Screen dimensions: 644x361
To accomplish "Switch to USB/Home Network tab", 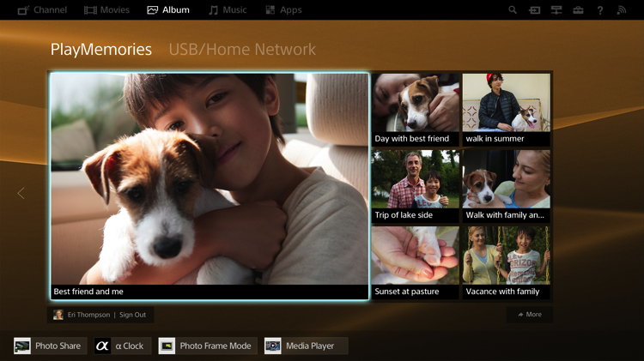I will [x=242, y=50].
